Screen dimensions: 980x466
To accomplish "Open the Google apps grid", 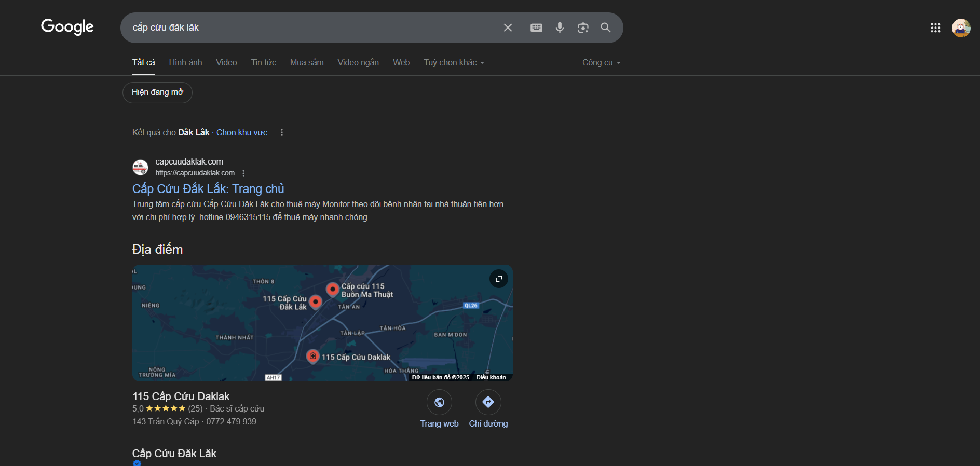I will click(935, 28).
